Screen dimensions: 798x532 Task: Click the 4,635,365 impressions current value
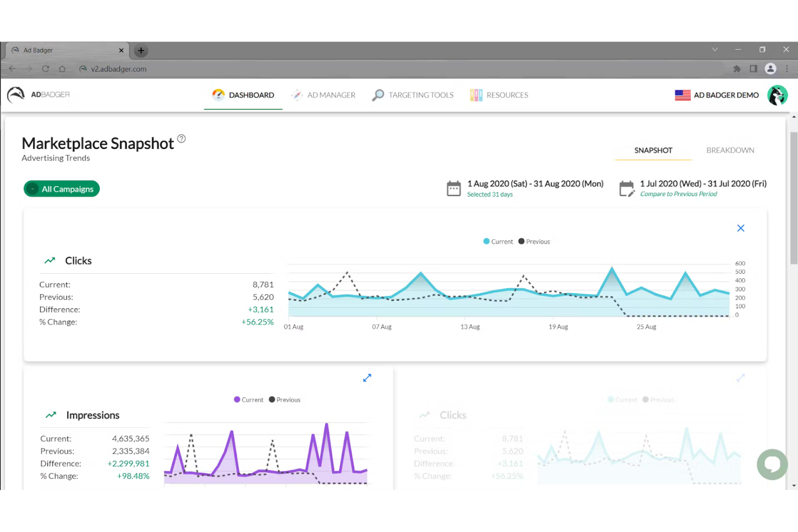pyautogui.click(x=130, y=439)
